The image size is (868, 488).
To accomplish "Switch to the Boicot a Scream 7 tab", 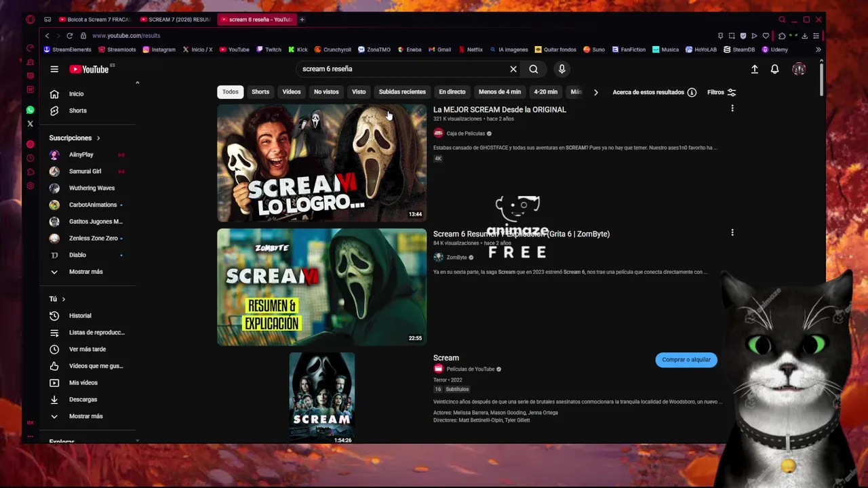I will [94, 19].
